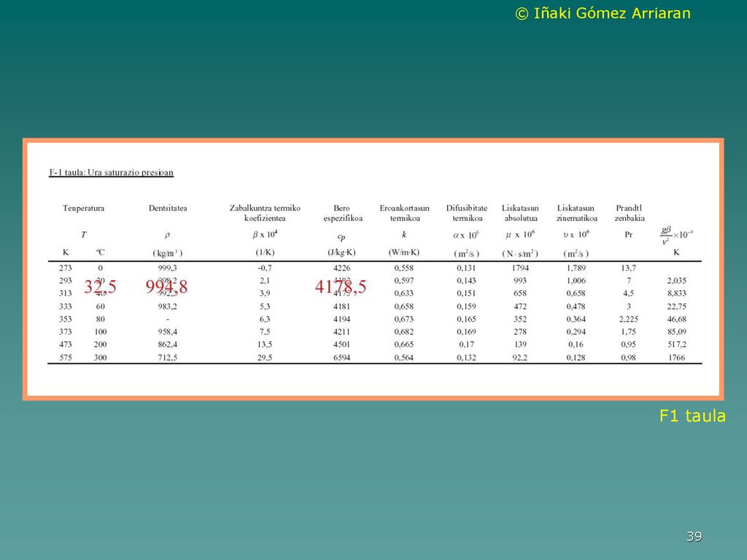Screen dimensions: 747x560
Task: Click kinematic viscosity value 1,006
Action: pos(576,281)
